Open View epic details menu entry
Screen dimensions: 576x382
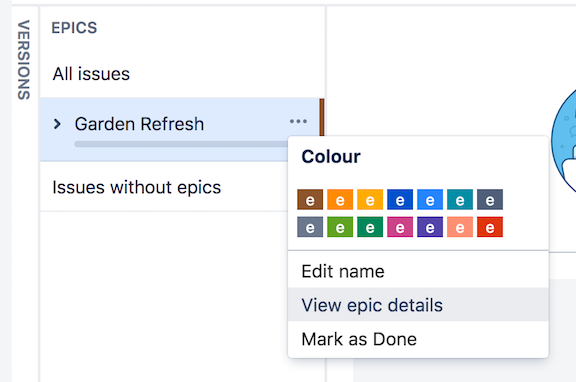pos(418,304)
